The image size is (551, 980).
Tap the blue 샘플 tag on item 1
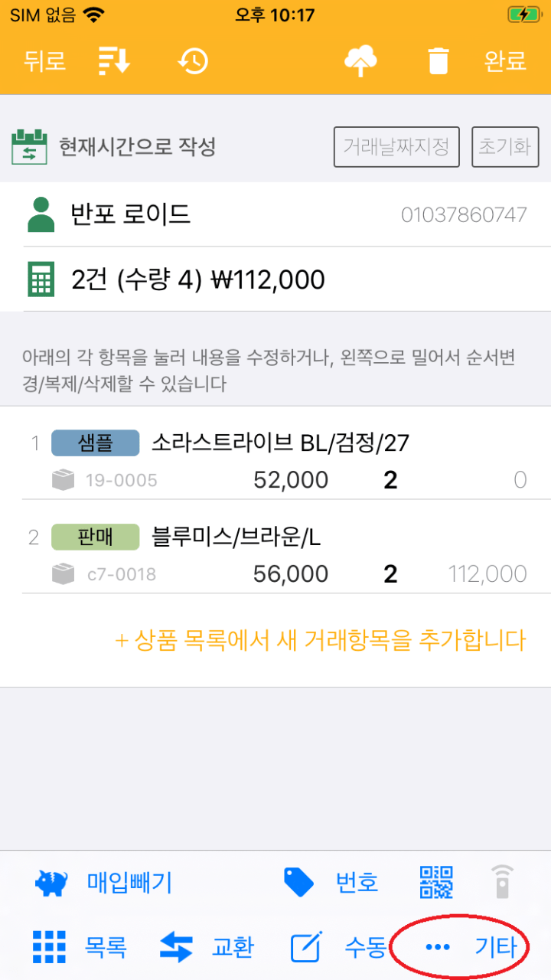(95, 443)
